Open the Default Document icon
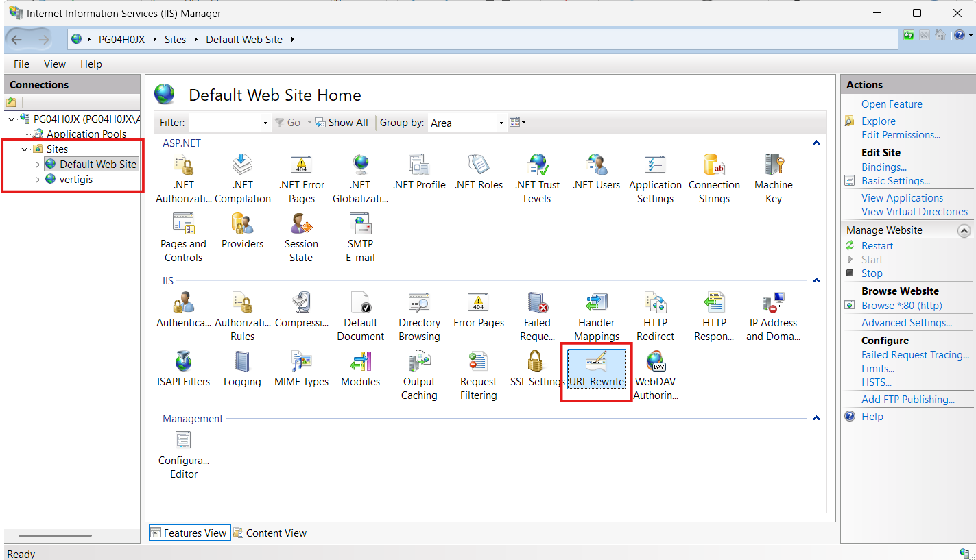 click(x=360, y=317)
